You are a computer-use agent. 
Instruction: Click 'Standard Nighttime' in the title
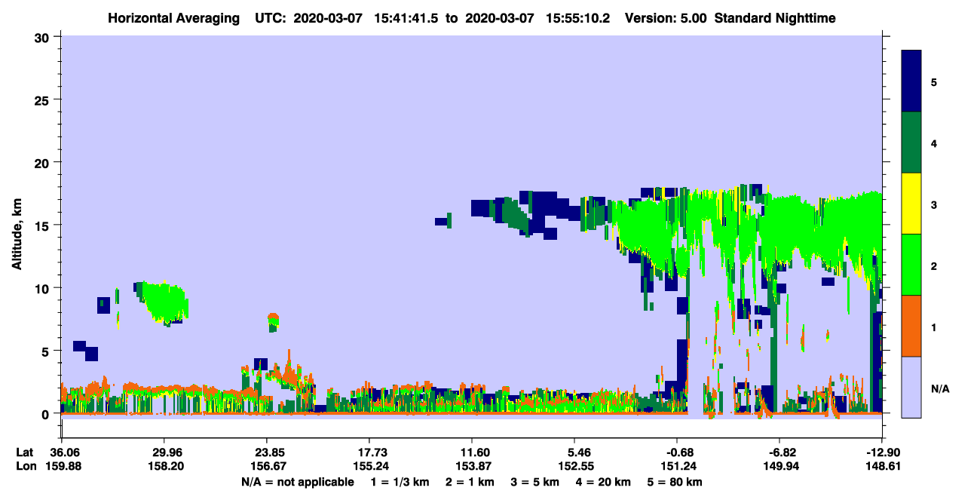[775, 18]
